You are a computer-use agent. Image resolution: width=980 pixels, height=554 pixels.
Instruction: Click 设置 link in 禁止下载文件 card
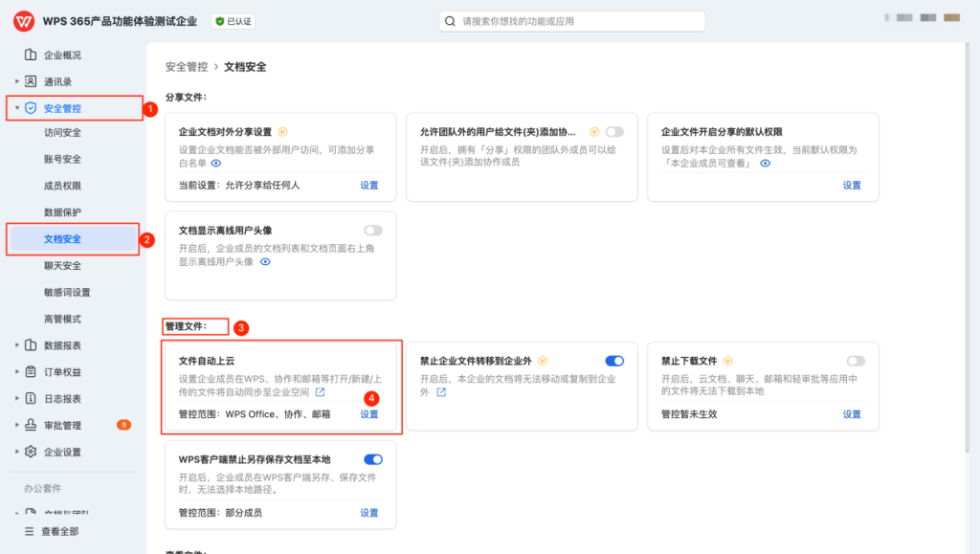coord(851,414)
